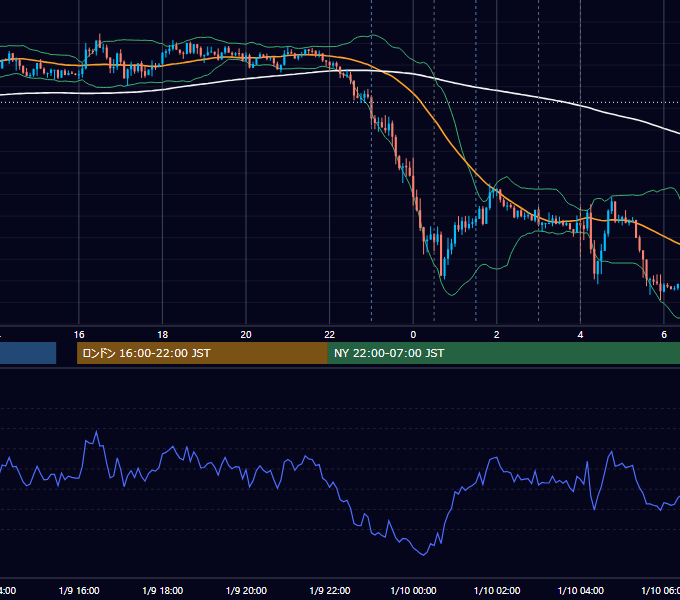Click the 1/10 04:00 date label
Image resolution: width=680 pixels, height=600 pixels.
click(x=581, y=590)
